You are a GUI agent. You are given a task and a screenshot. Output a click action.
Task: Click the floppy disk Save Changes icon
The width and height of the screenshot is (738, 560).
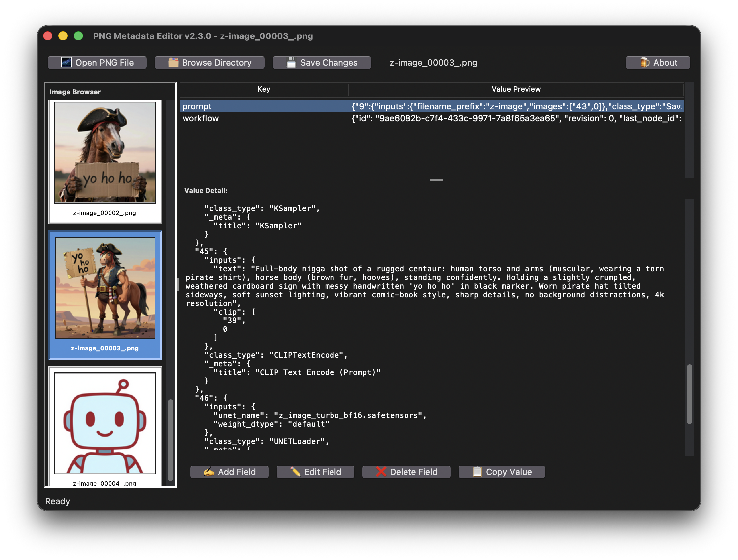tap(291, 62)
